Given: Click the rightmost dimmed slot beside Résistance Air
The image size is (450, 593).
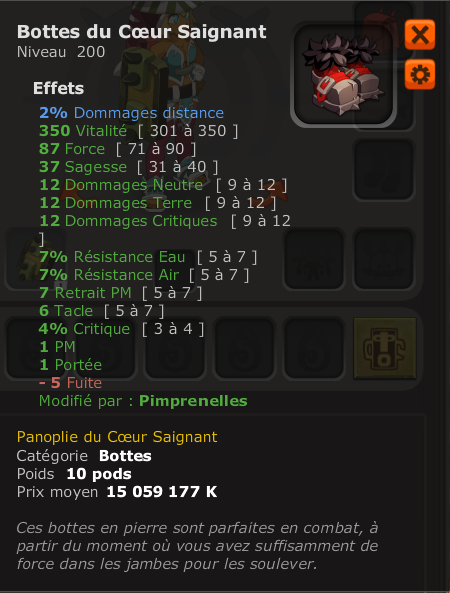Looking at the screenshot, I should pos(383,259).
